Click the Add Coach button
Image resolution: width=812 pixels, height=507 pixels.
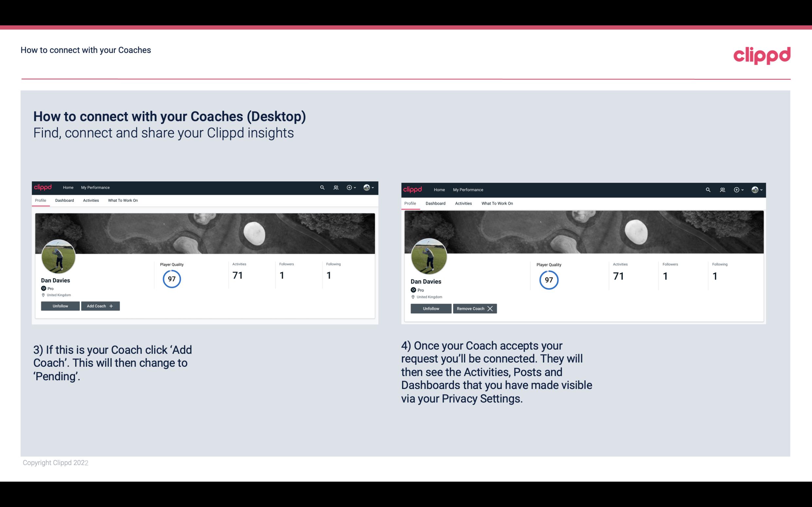pyautogui.click(x=99, y=306)
